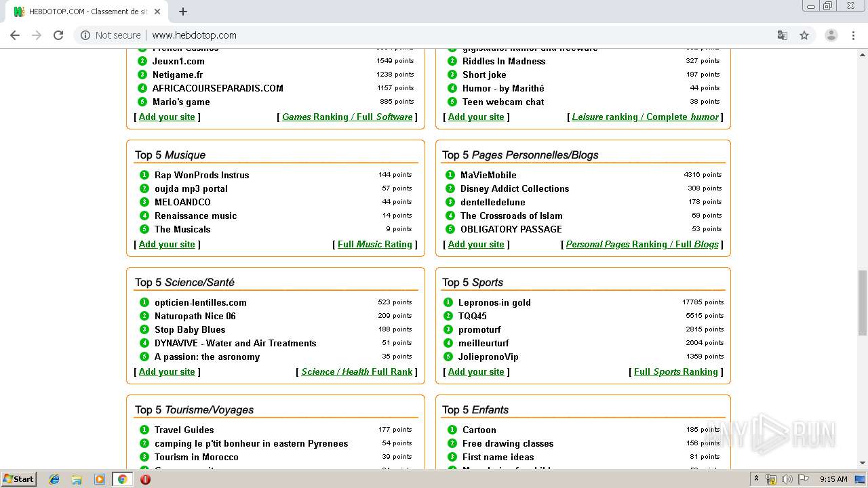Open a new tab with the plus button
Screen dimensions: 868x488
[183, 12]
